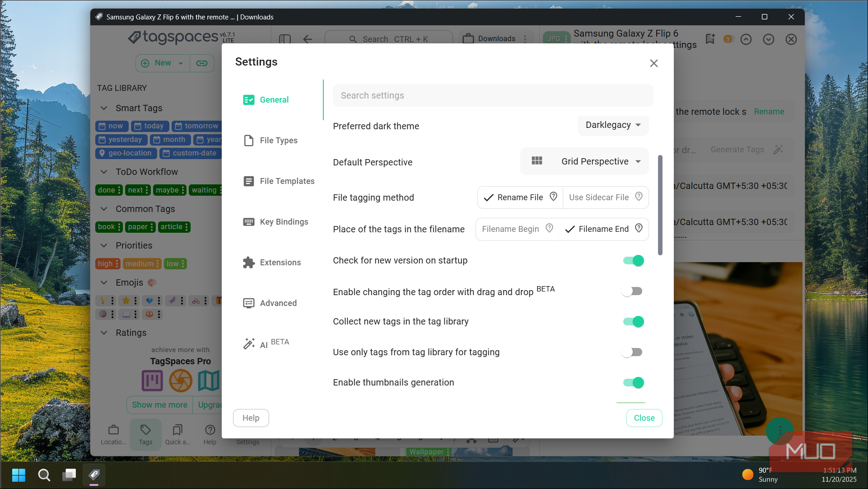Click the Rename File info pin icon

coord(553,197)
